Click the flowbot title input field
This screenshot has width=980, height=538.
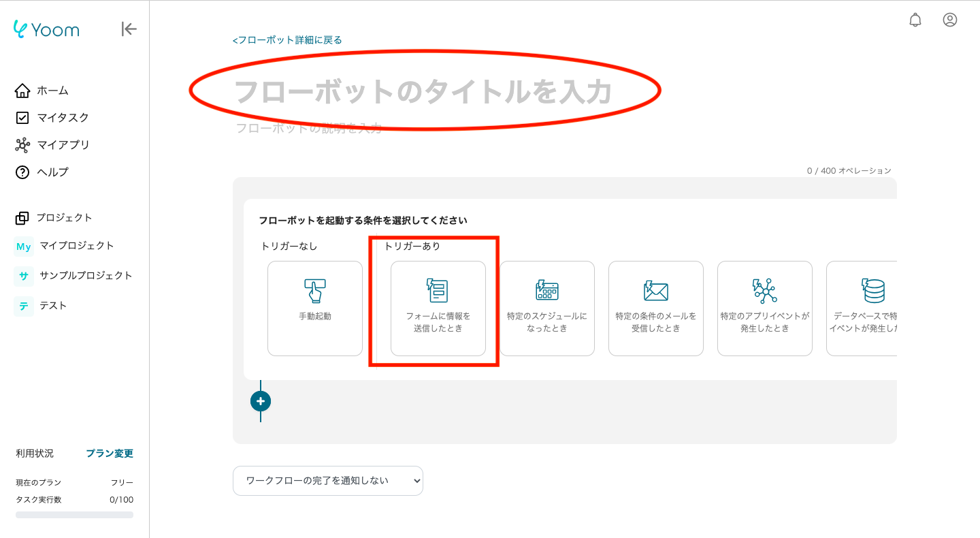point(422,92)
